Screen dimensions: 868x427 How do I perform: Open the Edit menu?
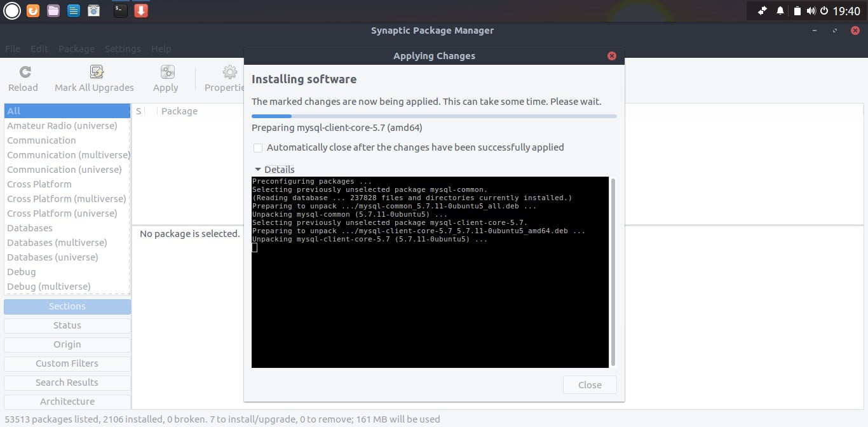click(x=39, y=49)
